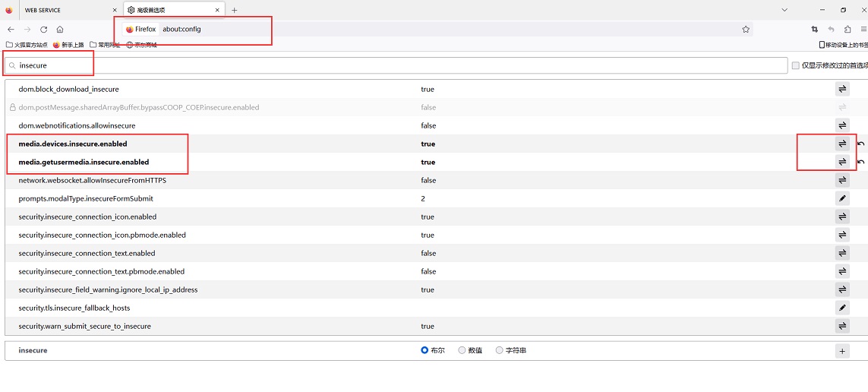Open a new tab with the plus button

(234, 10)
